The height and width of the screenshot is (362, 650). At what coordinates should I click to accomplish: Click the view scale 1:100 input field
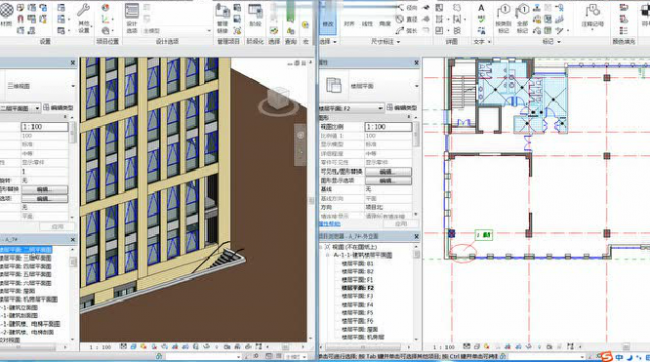pos(388,127)
